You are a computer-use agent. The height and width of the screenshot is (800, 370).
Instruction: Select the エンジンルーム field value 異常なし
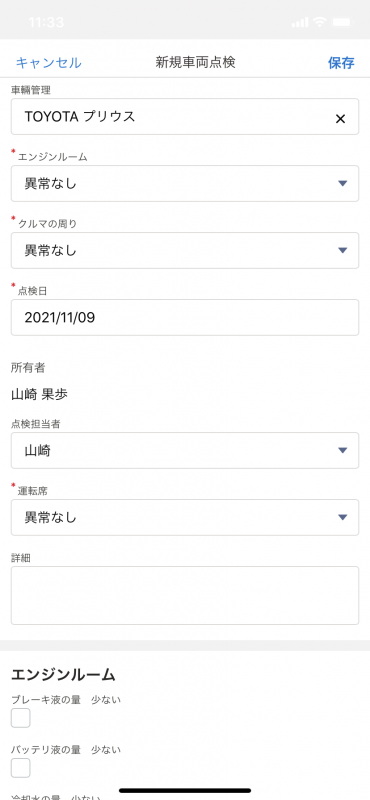point(185,183)
